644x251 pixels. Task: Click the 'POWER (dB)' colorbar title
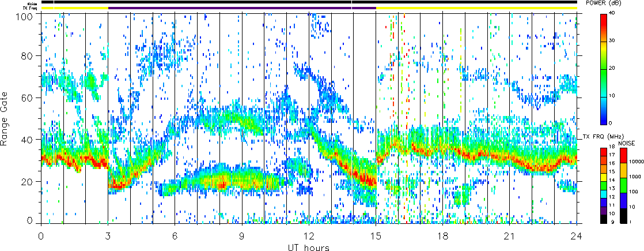coord(603,3)
